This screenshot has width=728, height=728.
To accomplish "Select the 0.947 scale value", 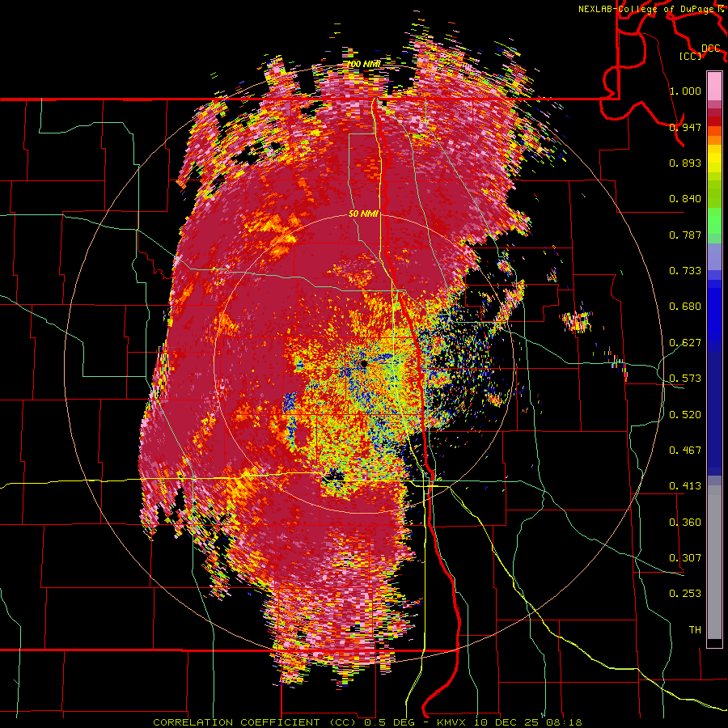I will click(685, 127).
